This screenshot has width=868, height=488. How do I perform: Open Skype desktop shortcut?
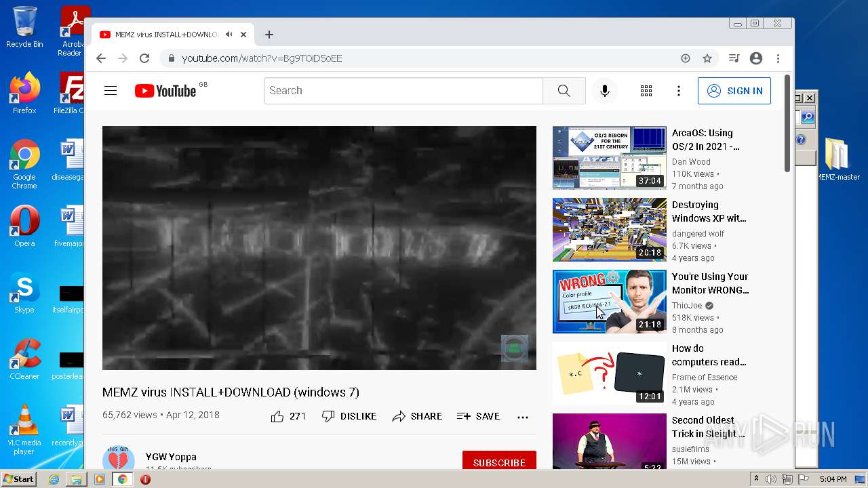point(24,293)
